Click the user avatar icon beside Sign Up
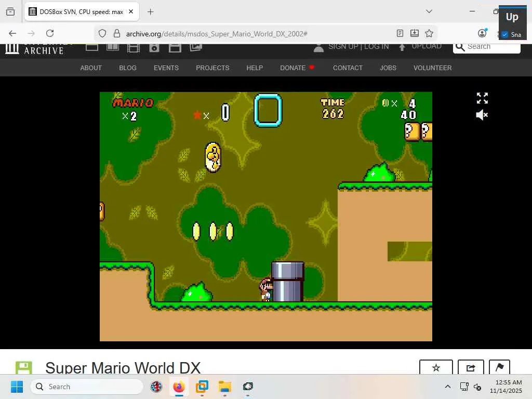 [318, 48]
